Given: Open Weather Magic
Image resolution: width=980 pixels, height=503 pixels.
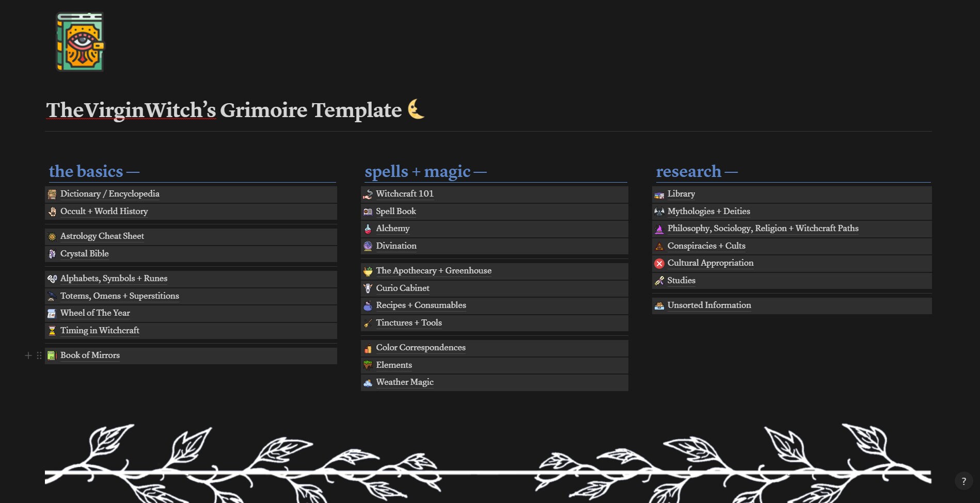Looking at the screenshot, I should click(x=404, y=382).
